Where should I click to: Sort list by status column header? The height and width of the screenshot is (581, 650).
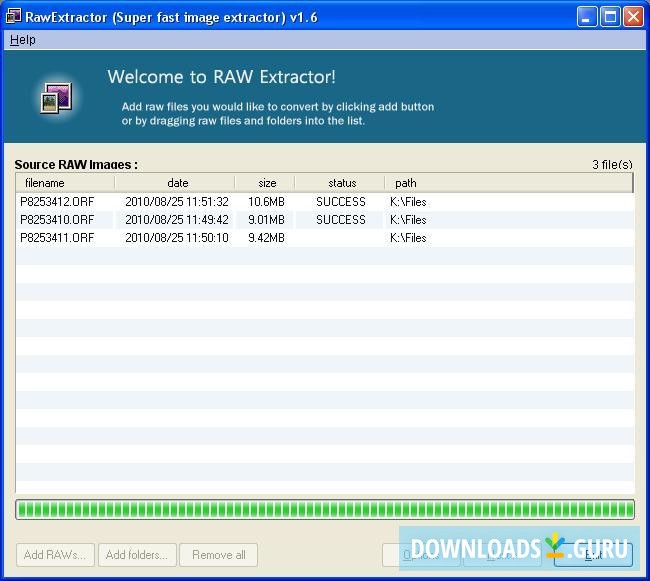pos(340,183)
